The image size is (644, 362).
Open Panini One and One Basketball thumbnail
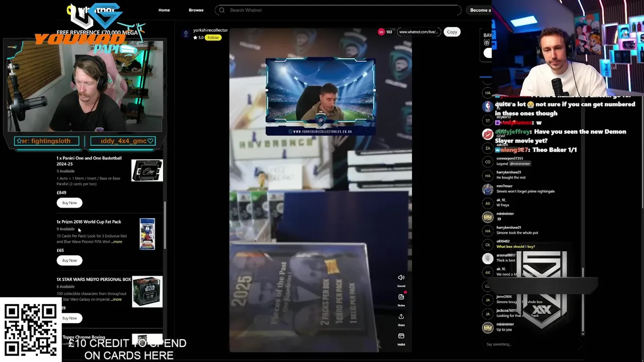click(x=147, y=170)
